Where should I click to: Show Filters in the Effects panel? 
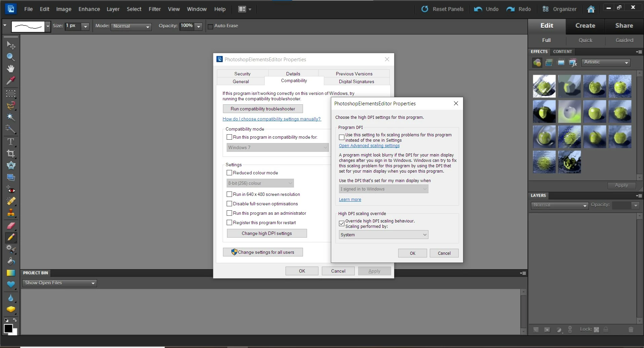(x=537, y=63)
